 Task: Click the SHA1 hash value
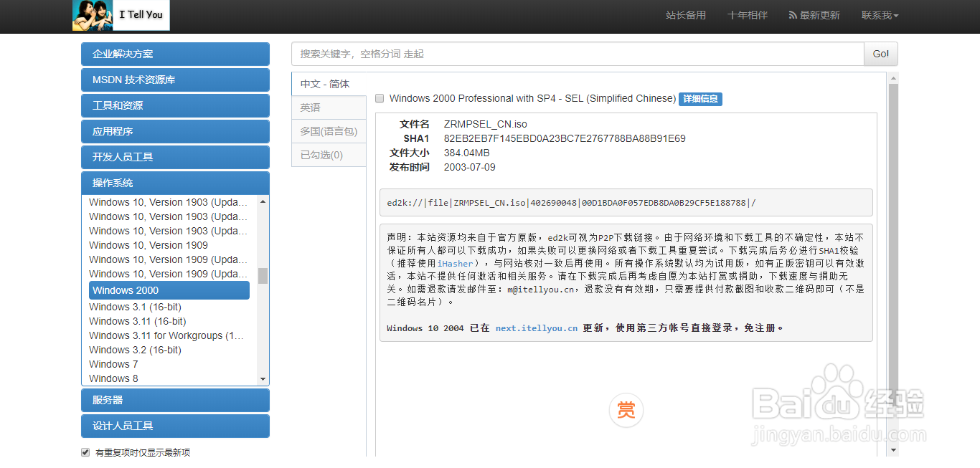pos(565,138)
